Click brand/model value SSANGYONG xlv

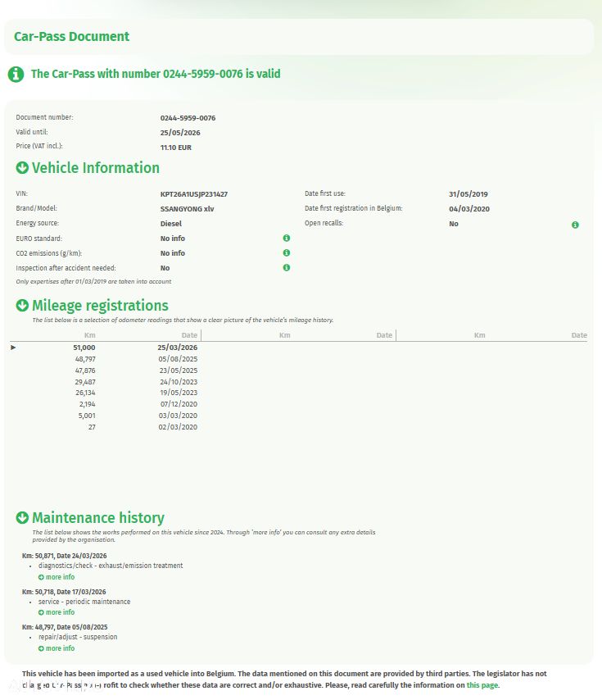click(x=188, y=209)
